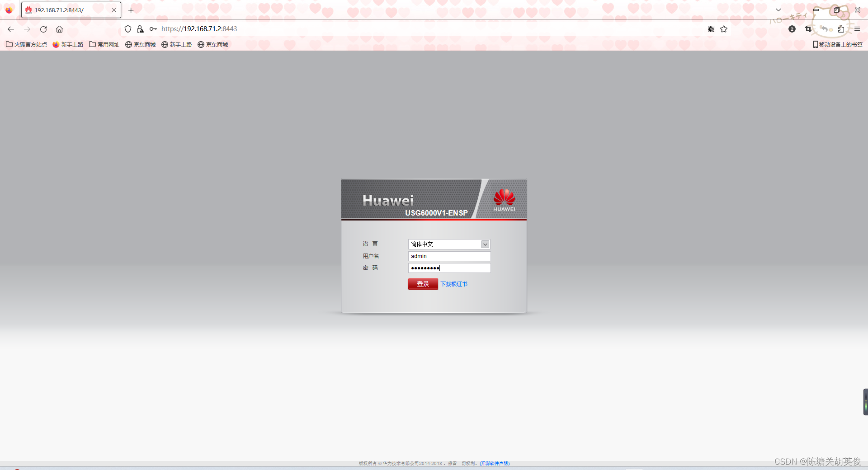Open the 火狐官方站点 bookmark folder
Screen dimensions: 868x470
(x=26, y=44)
